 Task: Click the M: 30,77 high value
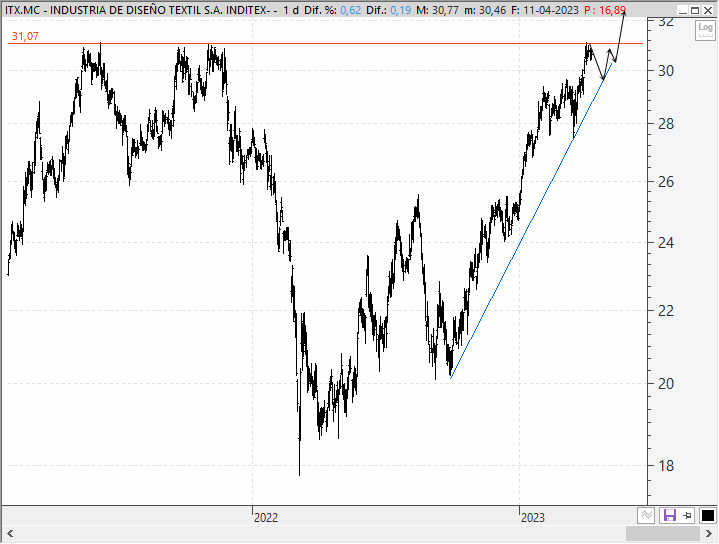pos(437,10)
